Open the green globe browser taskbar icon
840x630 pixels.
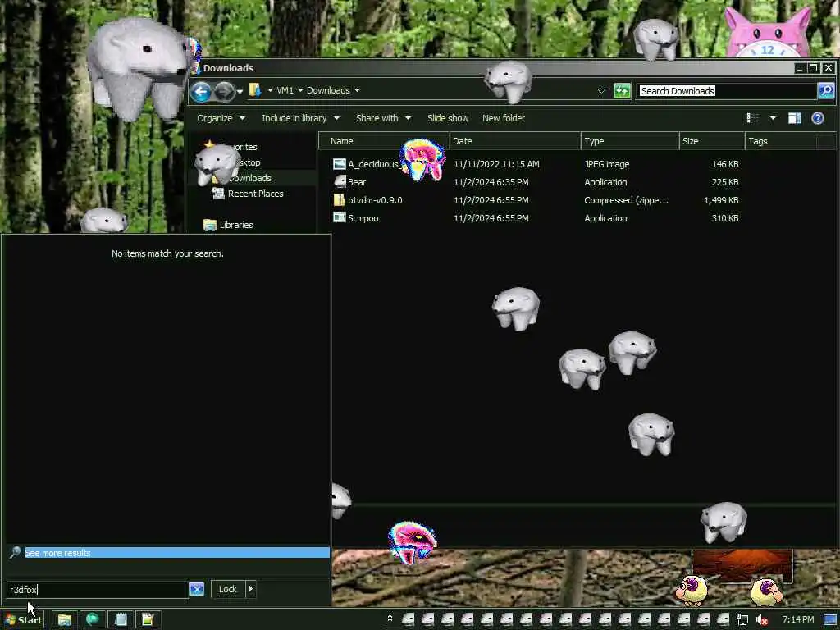[x=92, y=620]
